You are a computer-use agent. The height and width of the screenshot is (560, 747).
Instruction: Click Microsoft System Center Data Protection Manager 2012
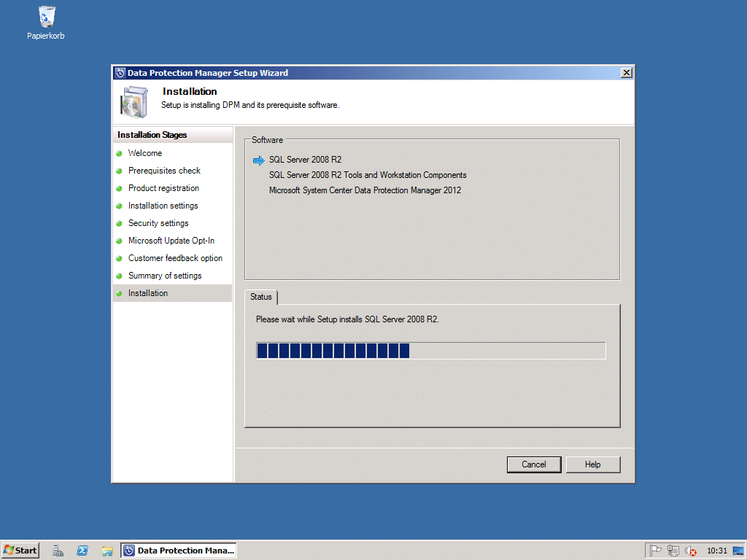coord(365,190)
